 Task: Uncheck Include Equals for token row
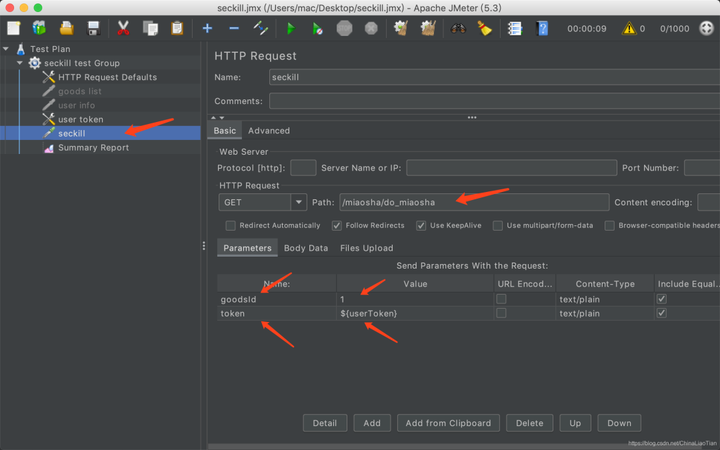[662, 313]
